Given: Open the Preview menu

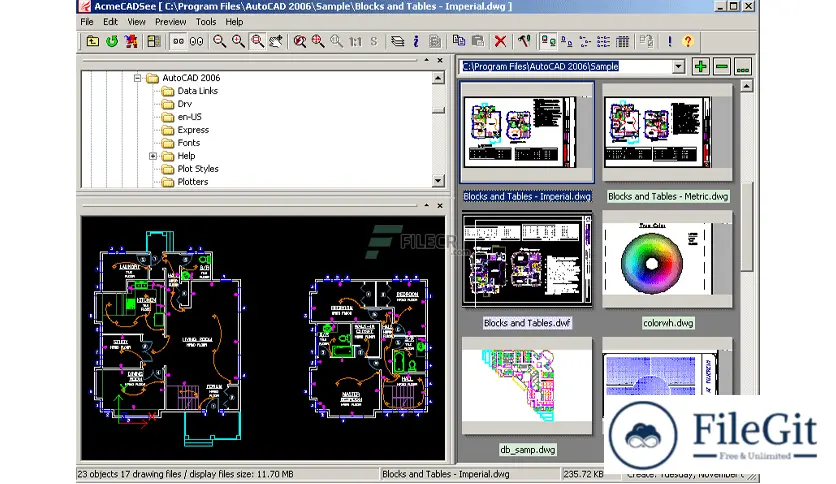Looking at the screenshot, I should [x=171, y=22].
